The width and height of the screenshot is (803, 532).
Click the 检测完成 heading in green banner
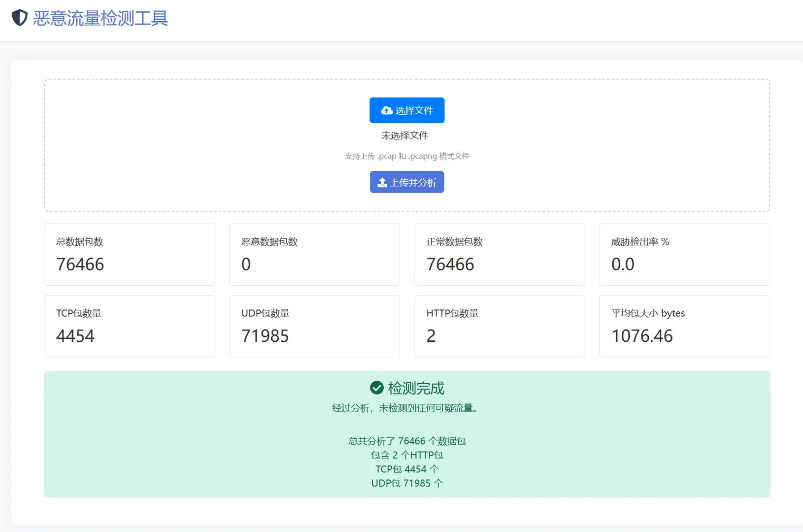pos(415,388)
